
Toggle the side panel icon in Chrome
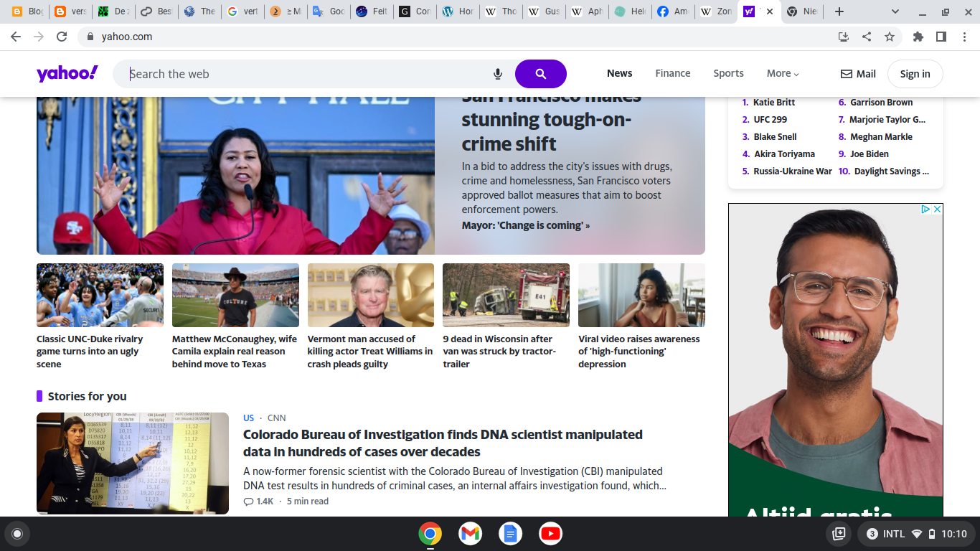941,37
